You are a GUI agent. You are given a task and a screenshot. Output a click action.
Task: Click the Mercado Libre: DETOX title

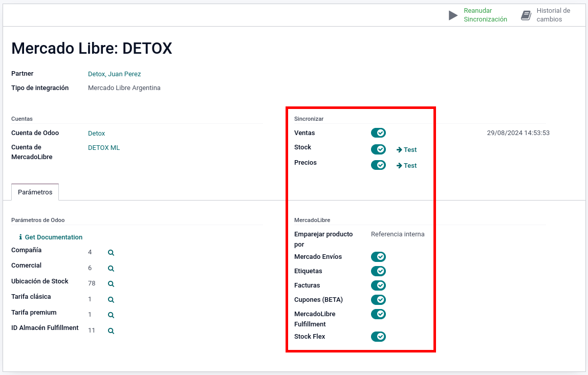[x=92, y=49]
